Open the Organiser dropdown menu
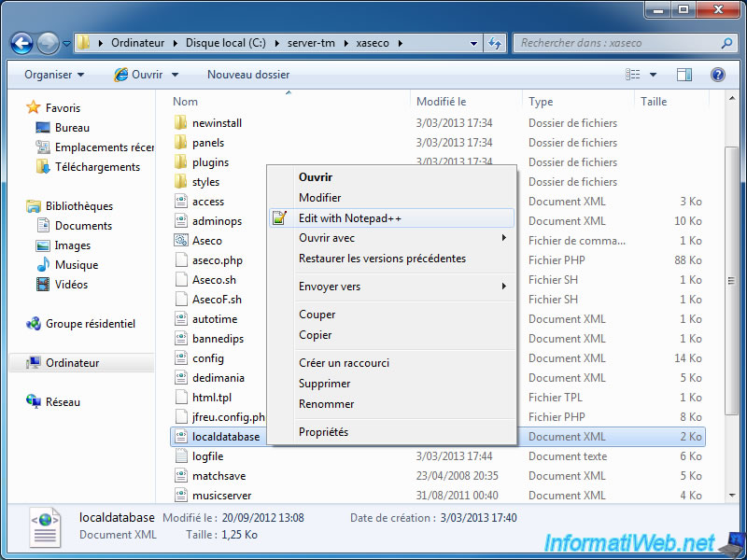 (54, 75)
